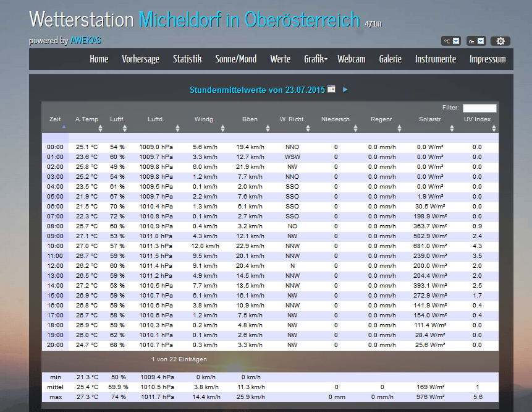Image resolution: width=532 pixels, height=412 pixels.
Task: Open Home page in navigation
Action: pos(99,59)
